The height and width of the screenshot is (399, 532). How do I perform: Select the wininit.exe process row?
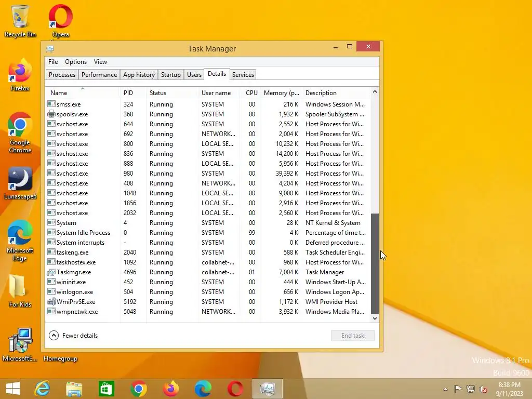208,282
